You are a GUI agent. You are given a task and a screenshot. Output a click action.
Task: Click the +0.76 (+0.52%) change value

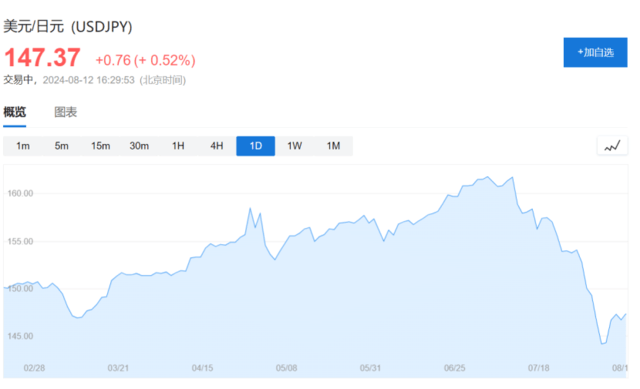click(145, 60)
